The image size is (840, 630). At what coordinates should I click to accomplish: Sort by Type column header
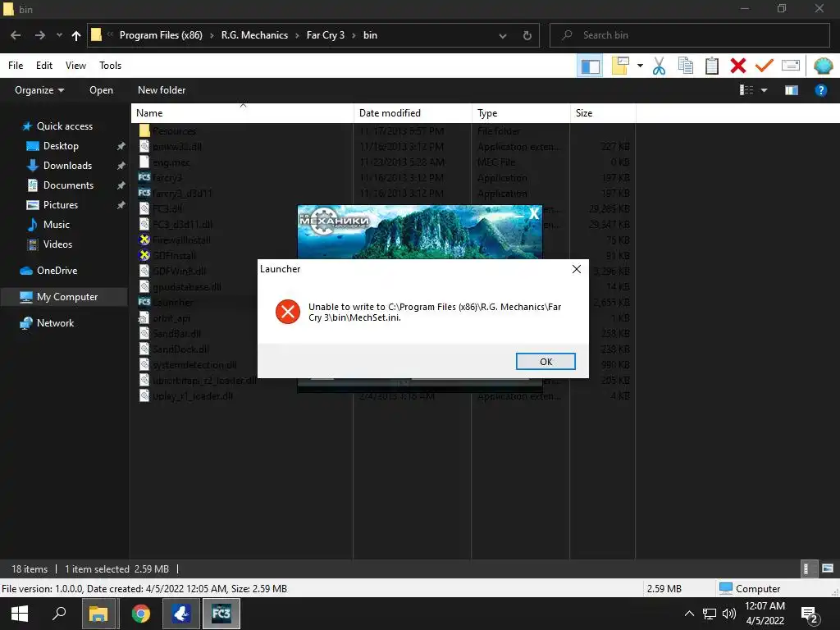pos(521,113)
